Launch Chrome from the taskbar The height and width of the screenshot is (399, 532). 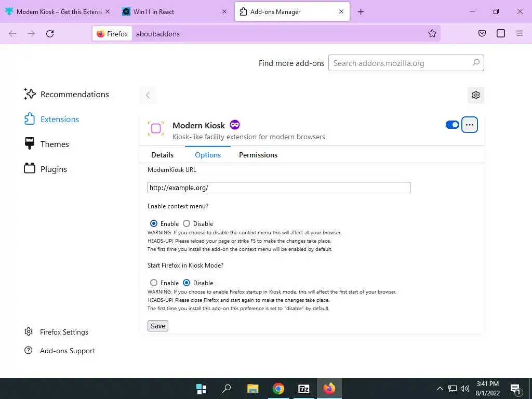278,389
